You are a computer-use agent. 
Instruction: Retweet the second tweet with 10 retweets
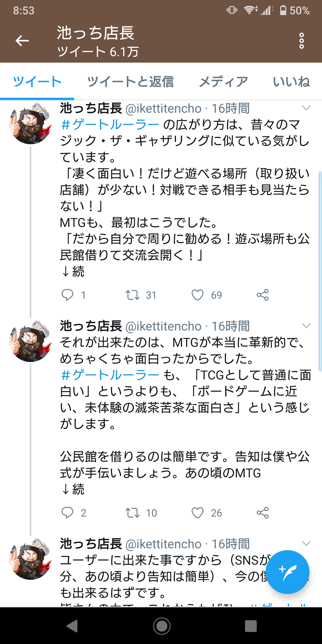coord(132,513)
